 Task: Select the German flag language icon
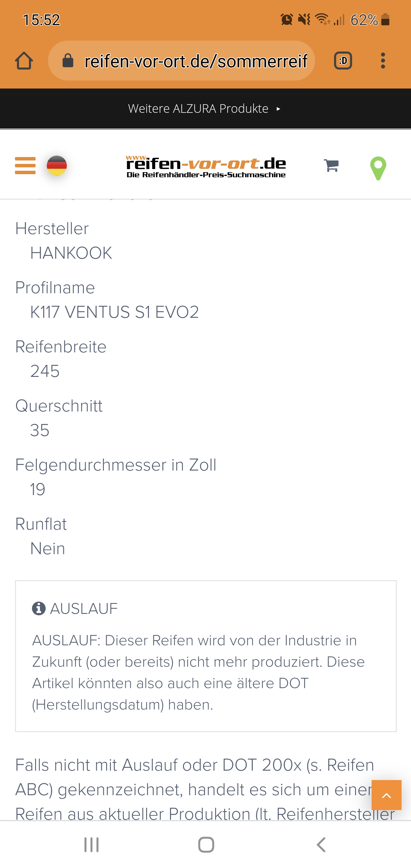57,165
